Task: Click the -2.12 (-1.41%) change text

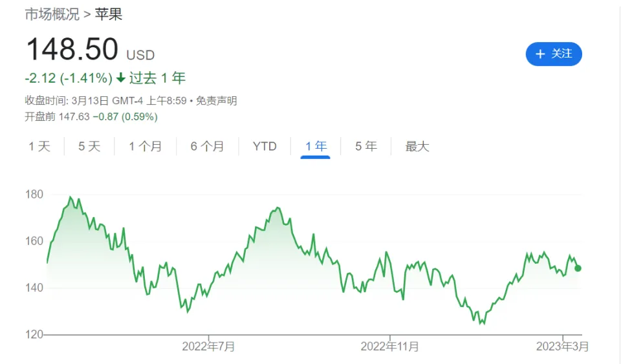Action: 69,78
